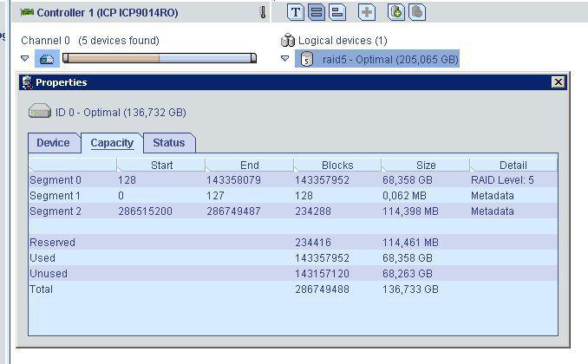Switch to the Status tab
Image resolution: width=588 pixels, height=364 pixels.
click(x=169, y=143)
